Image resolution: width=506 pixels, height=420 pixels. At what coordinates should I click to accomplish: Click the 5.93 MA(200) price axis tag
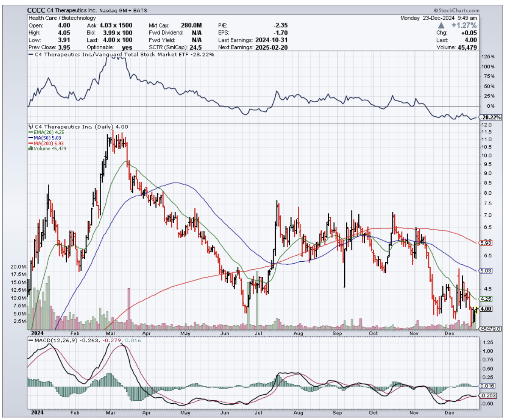tap(486, 243)
